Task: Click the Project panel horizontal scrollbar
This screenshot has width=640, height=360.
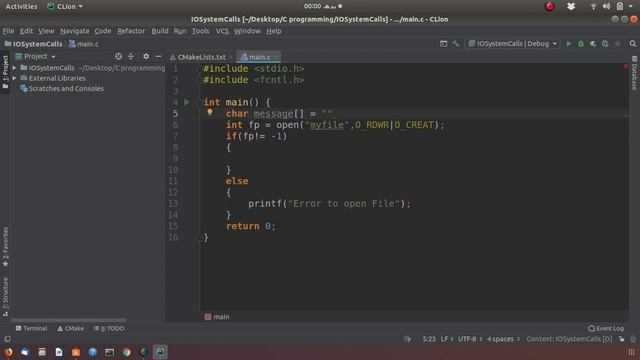Action: click(x=69, y=320)
